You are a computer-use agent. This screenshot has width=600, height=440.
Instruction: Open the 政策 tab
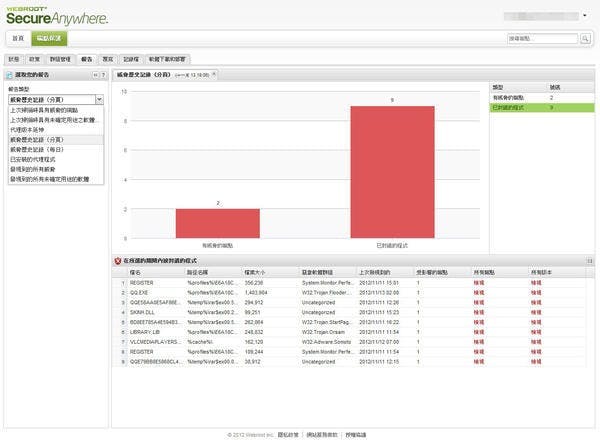pyautogui.click(x=34, y=59)
